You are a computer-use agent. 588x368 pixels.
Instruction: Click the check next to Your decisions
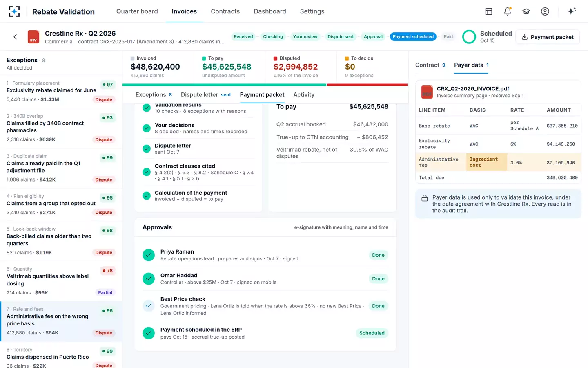point(147,128)
